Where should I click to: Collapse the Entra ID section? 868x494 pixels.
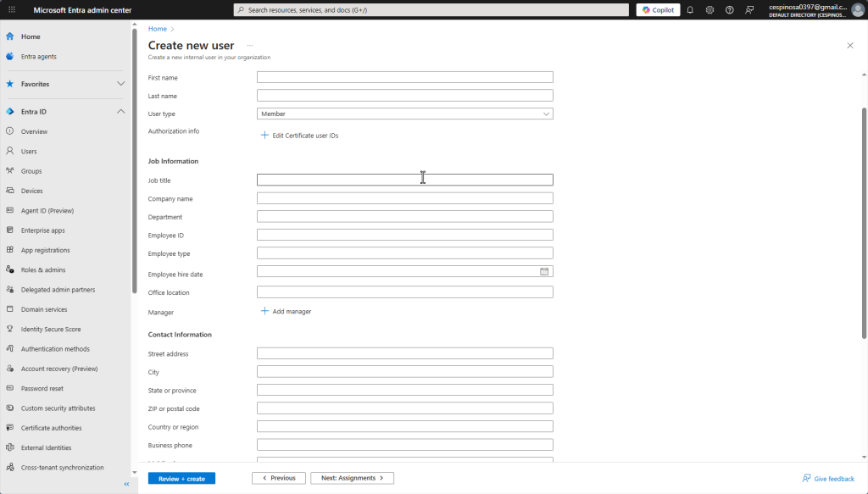[x=120, y=112]
